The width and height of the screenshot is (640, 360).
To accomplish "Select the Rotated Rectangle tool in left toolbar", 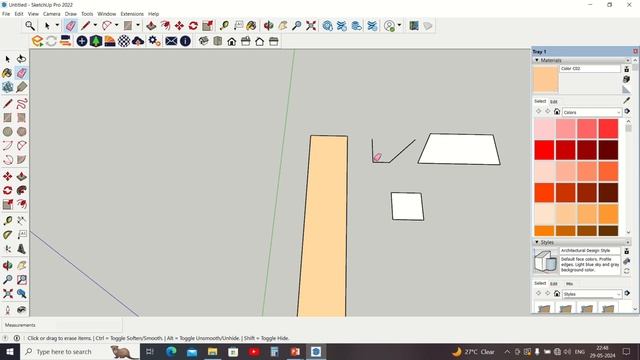I will 22,118.
